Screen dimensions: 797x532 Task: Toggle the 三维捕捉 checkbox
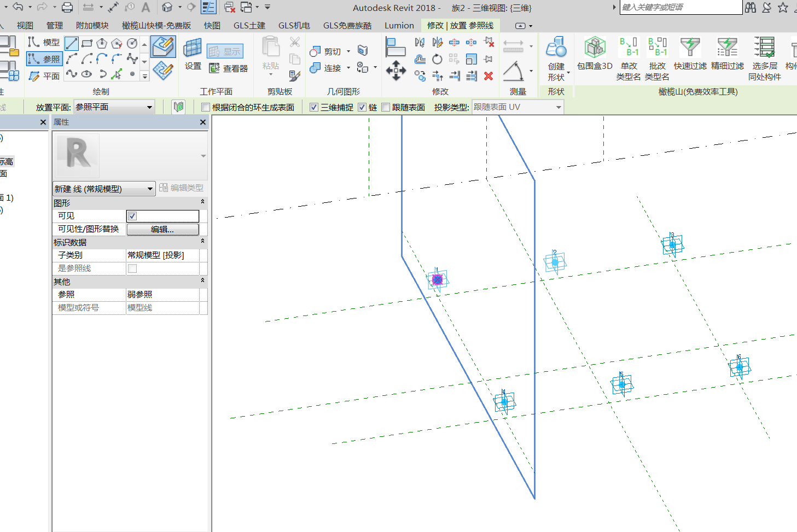[314, 107]
